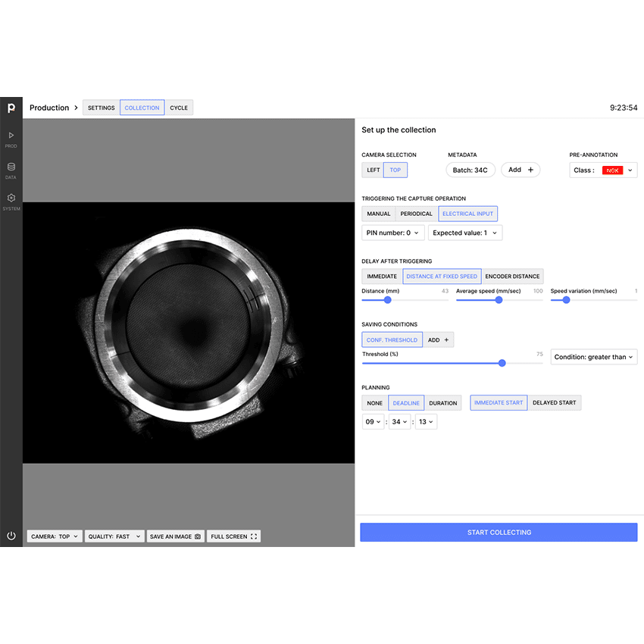Select ENCODER DISTANCE delay option

point(512,277)
